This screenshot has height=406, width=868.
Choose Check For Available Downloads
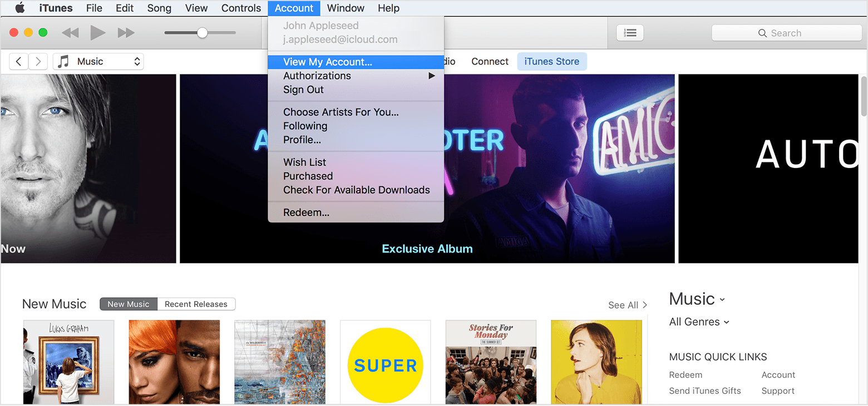(356, 190)
